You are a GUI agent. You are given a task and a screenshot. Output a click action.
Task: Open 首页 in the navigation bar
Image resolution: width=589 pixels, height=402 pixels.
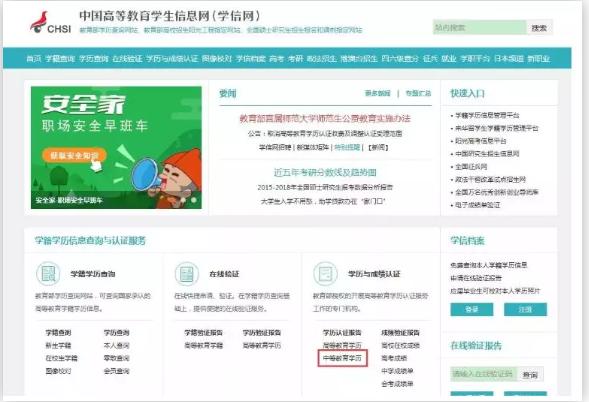(x=34, y=59)
